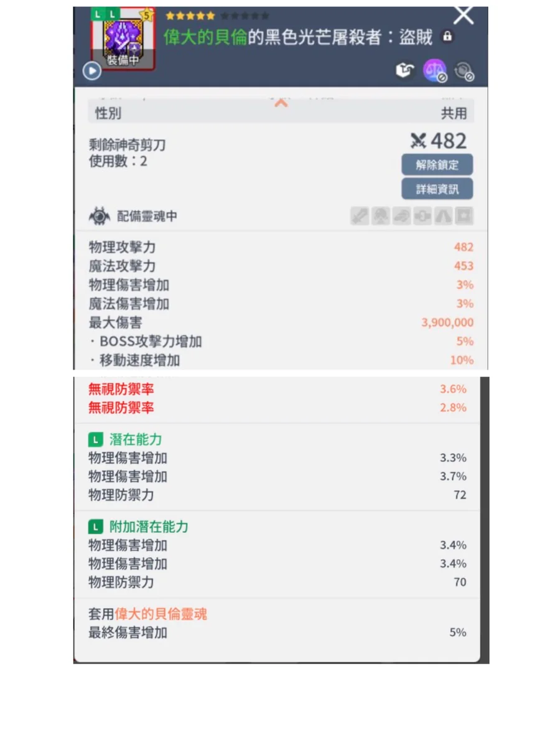Open 詳細資訊 detailed info
This screenshot has width=560, height=747.
coord(437,189)
